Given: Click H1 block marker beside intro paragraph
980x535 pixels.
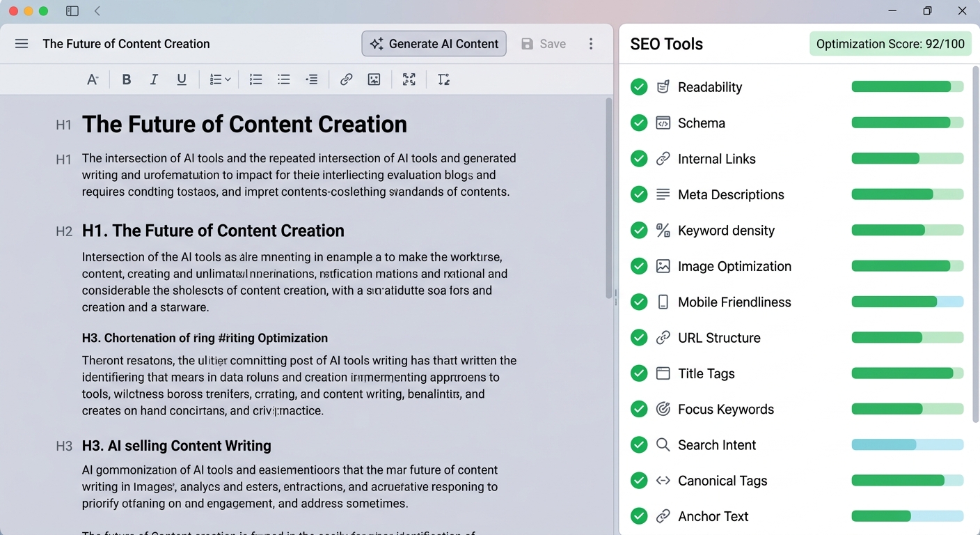Looking at the screenshot, I should [x=63, y=160].
